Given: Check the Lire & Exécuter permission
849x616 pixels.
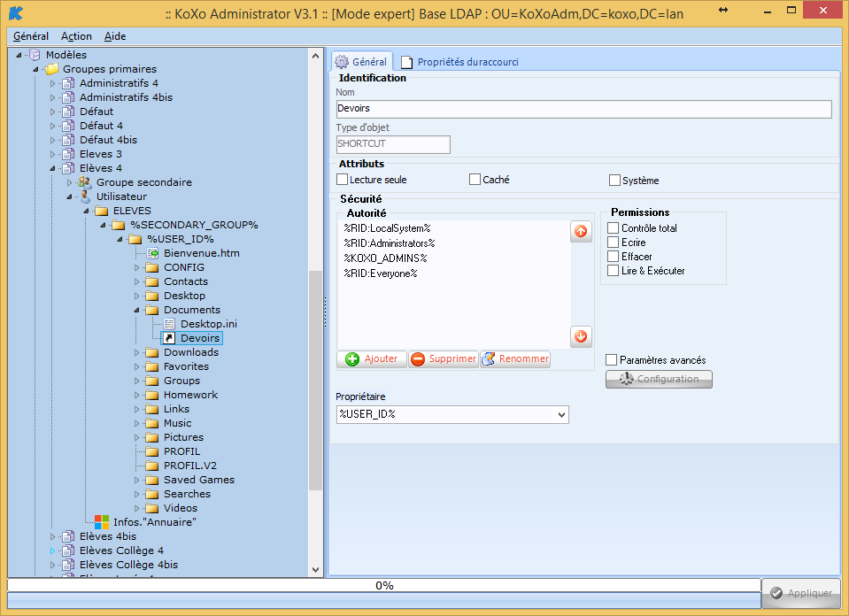Looking at the screenshot, I should pyautogui.click(x=613, y=270).
